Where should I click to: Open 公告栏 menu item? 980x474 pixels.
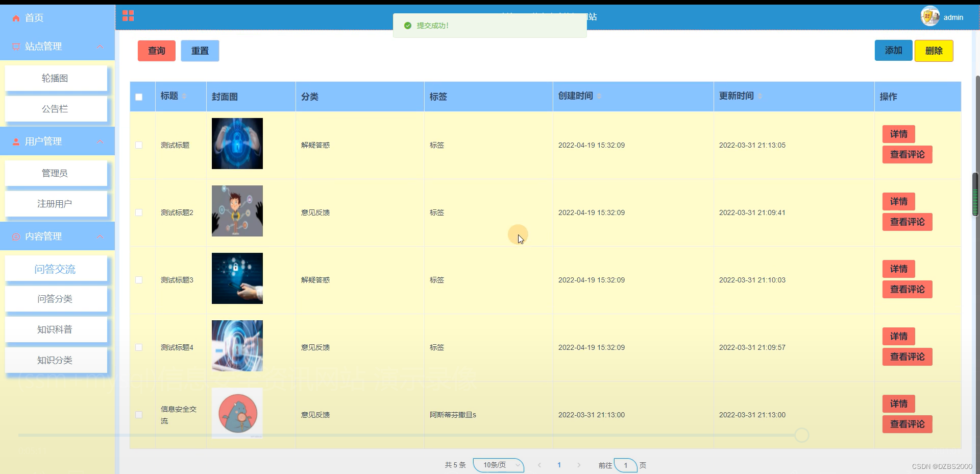coord(56,109)
